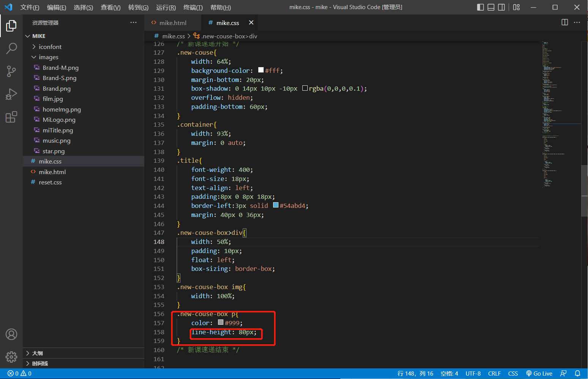588x379 pixels.
Task: Open the 转到(G) menu
Action: 138,7
